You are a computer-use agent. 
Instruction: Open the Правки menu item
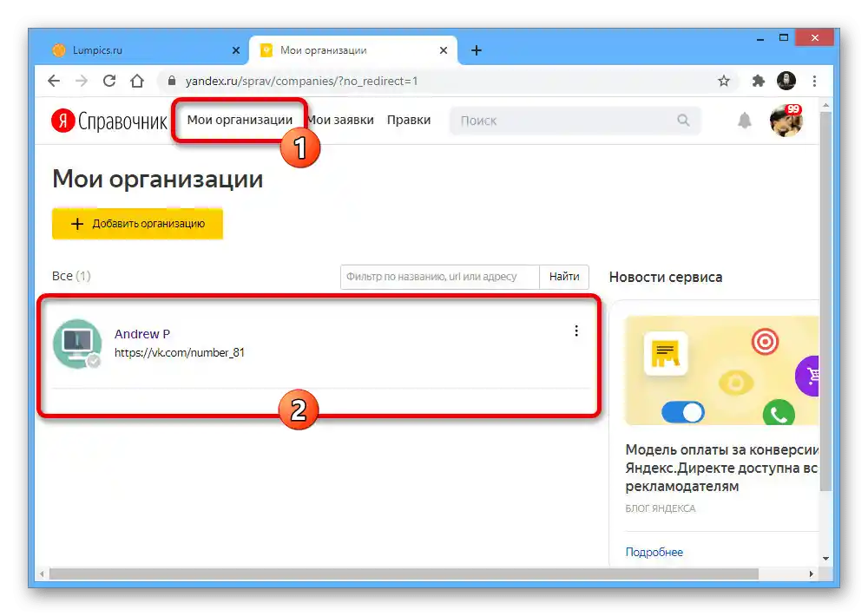pyautogui.click(x=409, y=120)
